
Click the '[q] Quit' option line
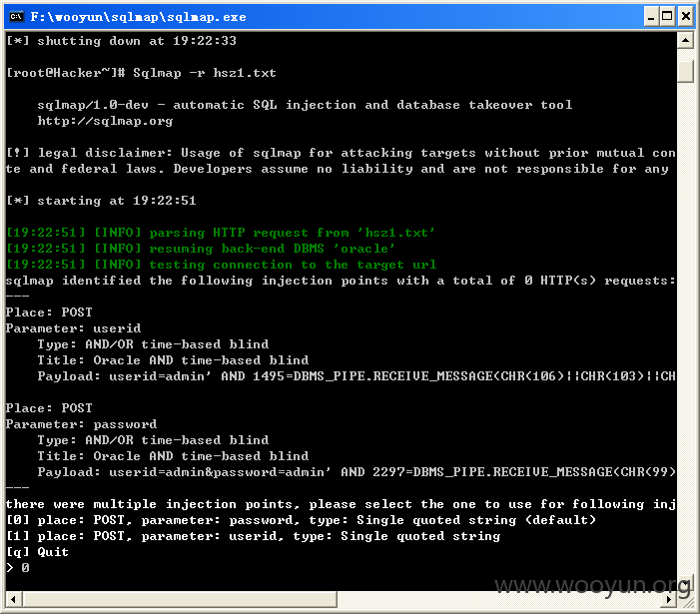tap(38, 552)
